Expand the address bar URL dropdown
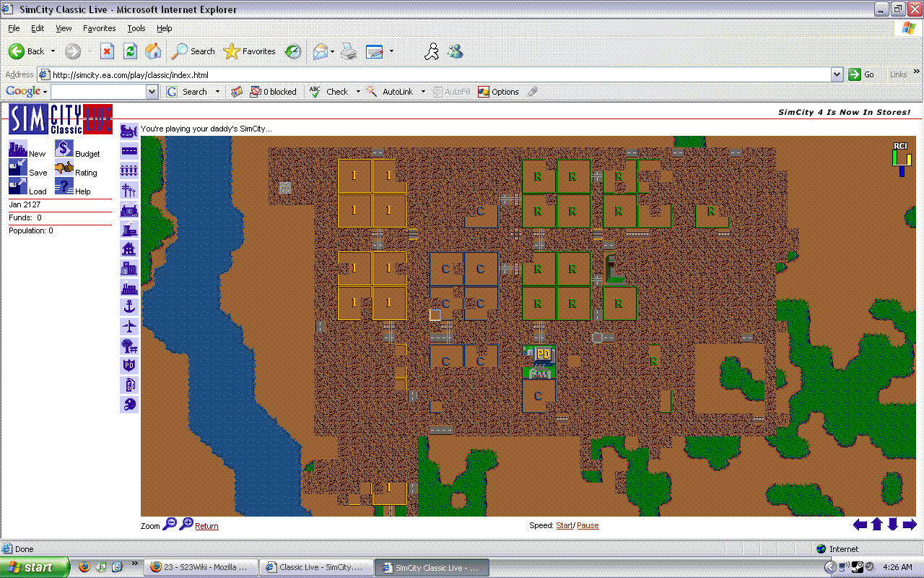 (x=837, y=74)
